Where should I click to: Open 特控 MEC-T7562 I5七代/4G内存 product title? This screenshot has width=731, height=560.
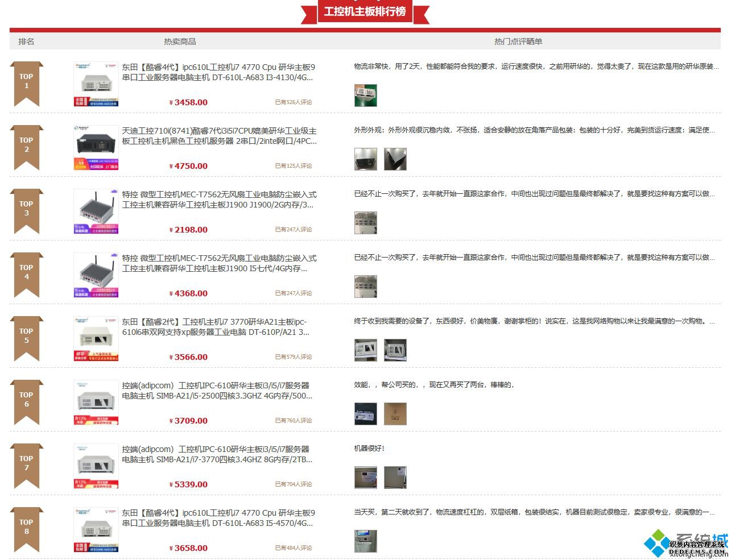pyautogui.click(x=220, y=263)
